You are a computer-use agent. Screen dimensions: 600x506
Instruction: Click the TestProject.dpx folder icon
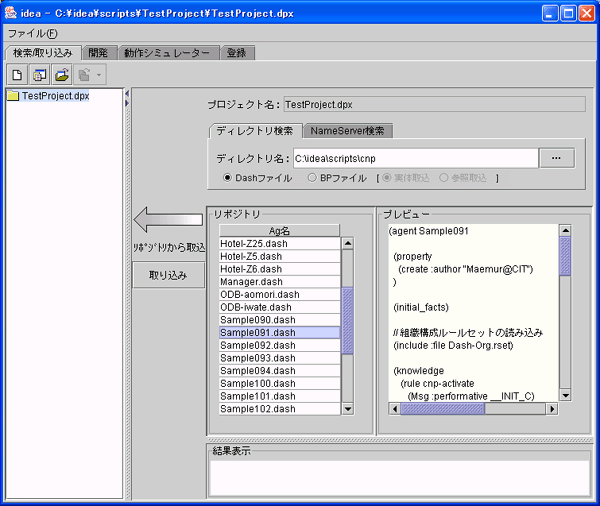click(x=13, y=97)
